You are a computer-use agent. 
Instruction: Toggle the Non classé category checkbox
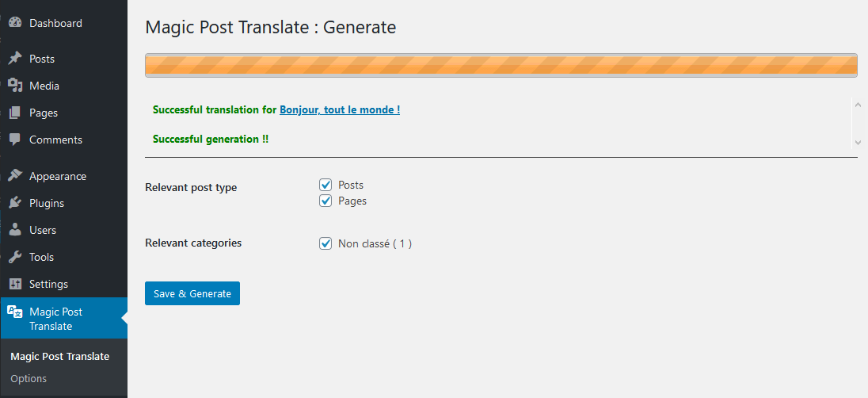325,243
